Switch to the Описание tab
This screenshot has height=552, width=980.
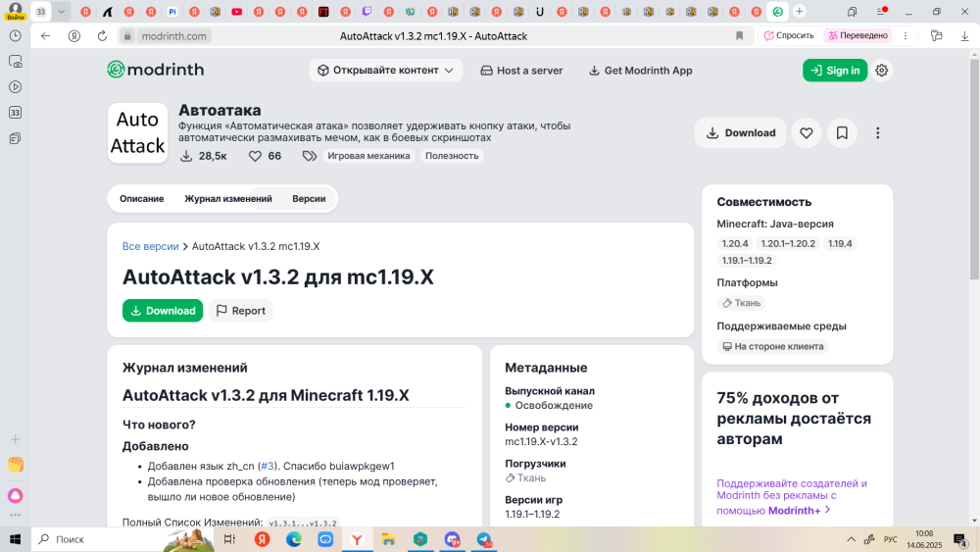tap(142, 199)
